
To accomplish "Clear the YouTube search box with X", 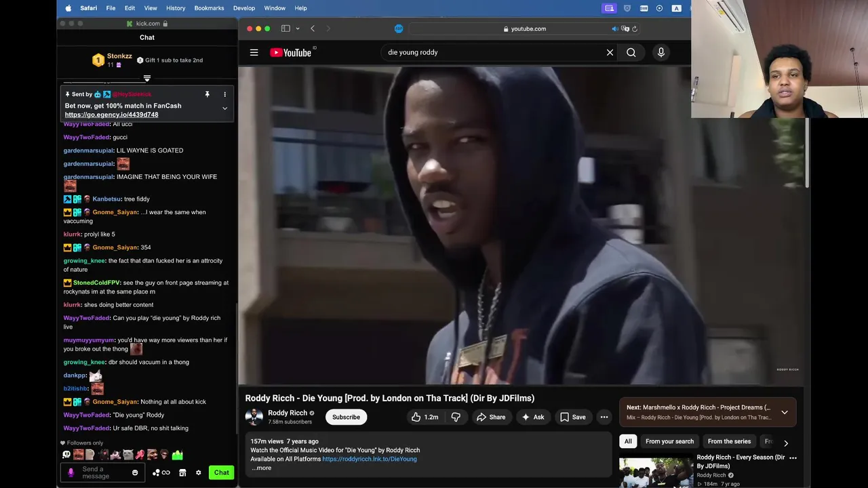I will point(610,52).
